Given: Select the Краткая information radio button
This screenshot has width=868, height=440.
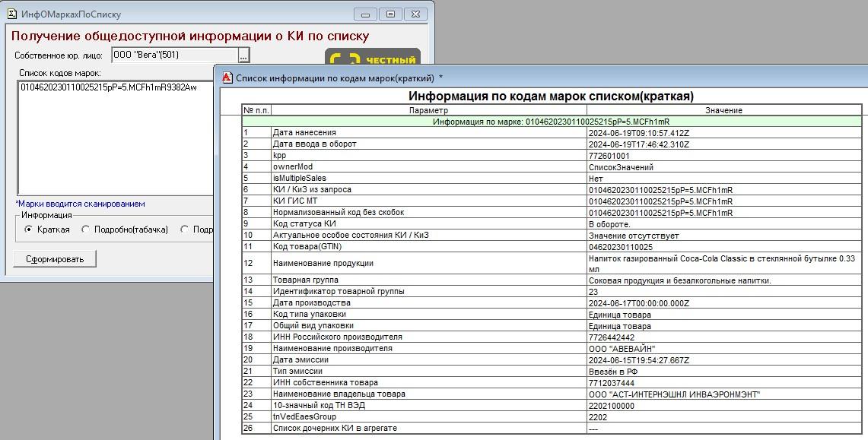Looking at the screenshot, I should pos(29,229).
